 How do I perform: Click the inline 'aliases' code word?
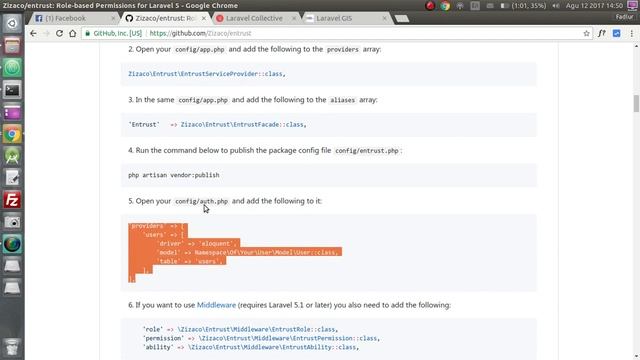click(342, 100)
